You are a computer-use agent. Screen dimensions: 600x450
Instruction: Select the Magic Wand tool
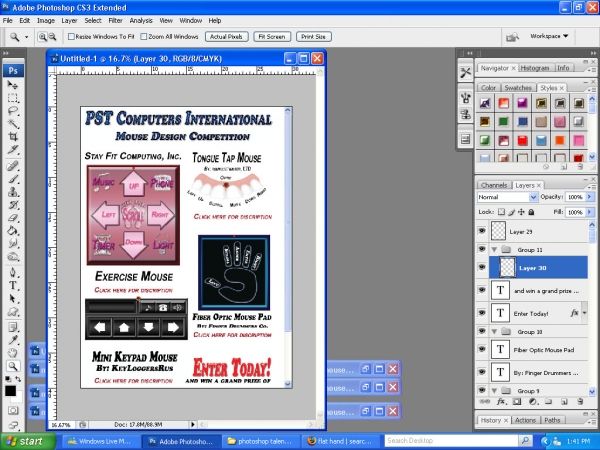click(x=13, y=124)
